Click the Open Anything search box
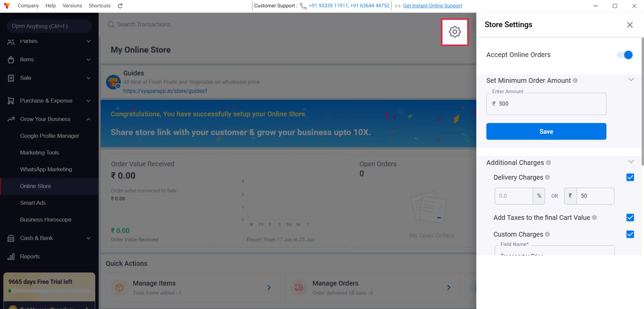 tap(49, 26)
